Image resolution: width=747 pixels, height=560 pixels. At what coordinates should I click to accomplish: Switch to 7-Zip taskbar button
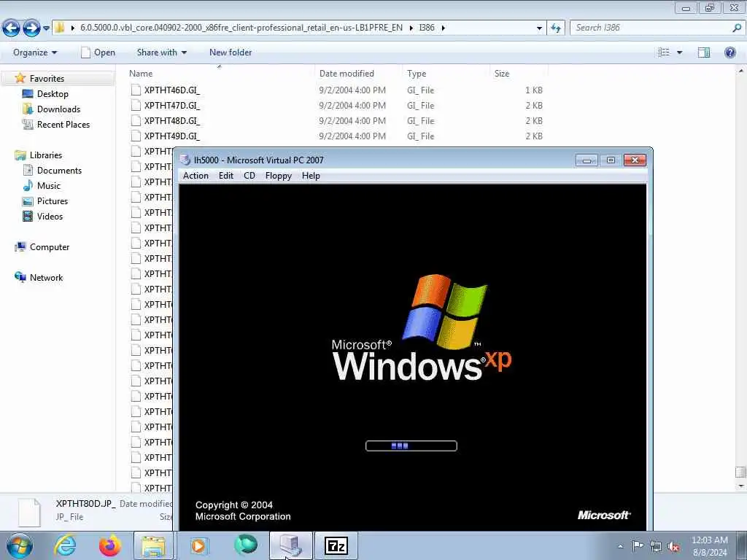pos(336,545)
